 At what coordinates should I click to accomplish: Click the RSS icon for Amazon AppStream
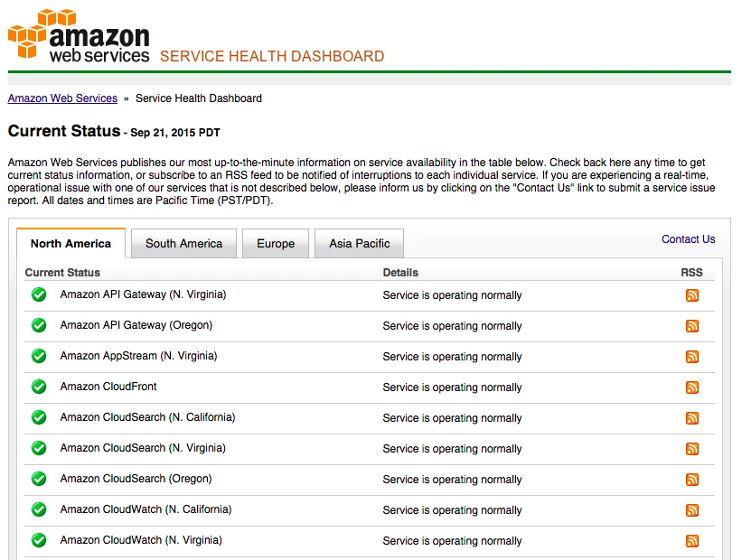(691, 356)
